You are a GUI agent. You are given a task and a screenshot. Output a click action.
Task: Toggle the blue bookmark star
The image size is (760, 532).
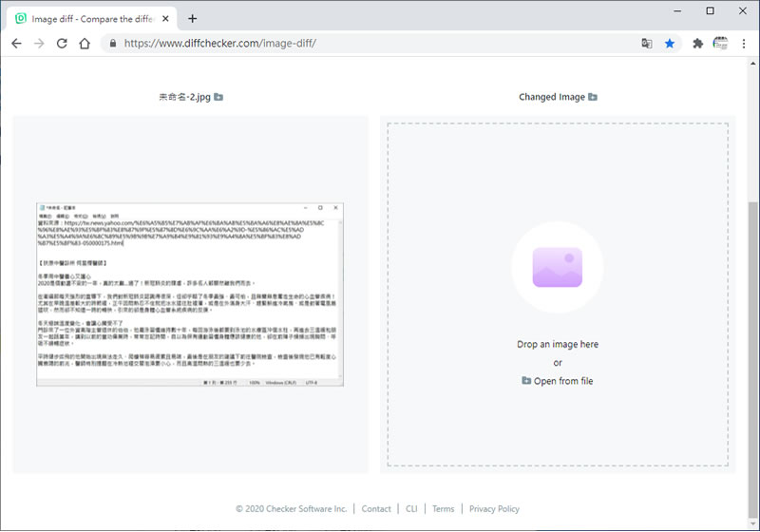(x=670, y=44)
